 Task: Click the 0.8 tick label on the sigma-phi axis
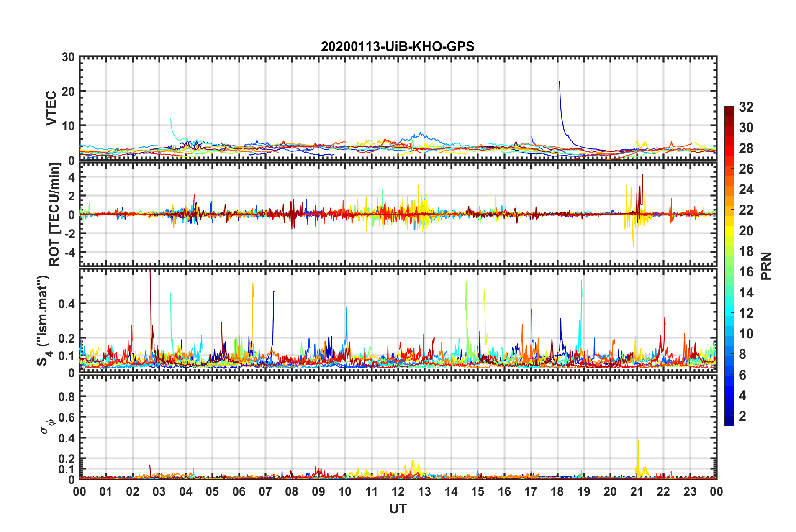coord(66,396)
